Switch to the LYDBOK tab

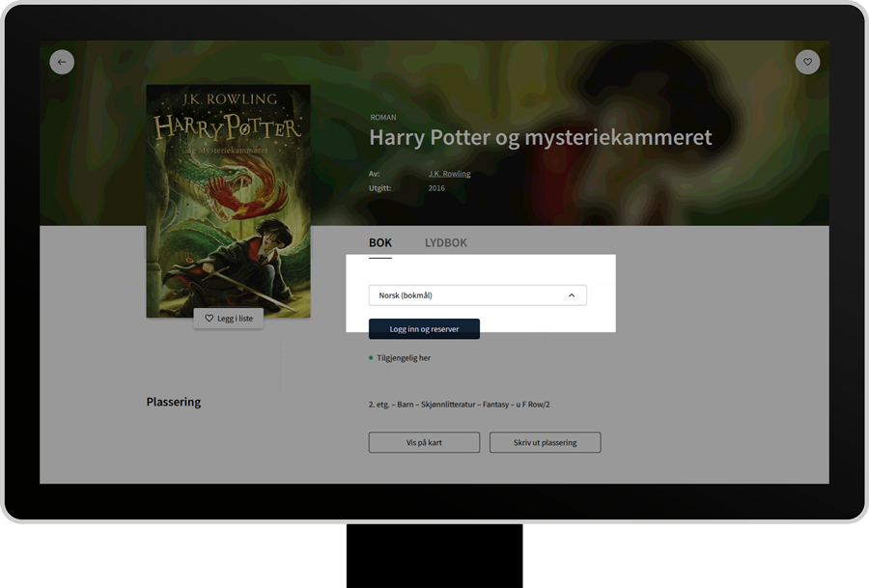445,242
